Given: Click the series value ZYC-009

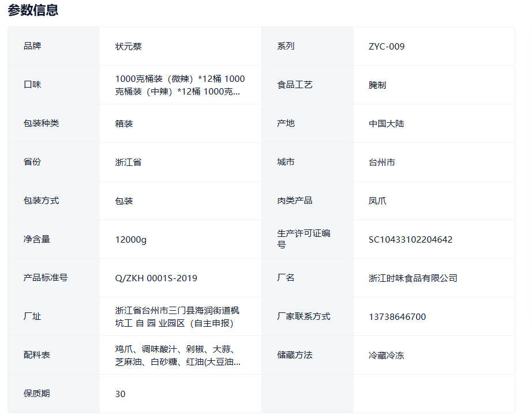Looking at the screenshot, I should pos(387,46).
